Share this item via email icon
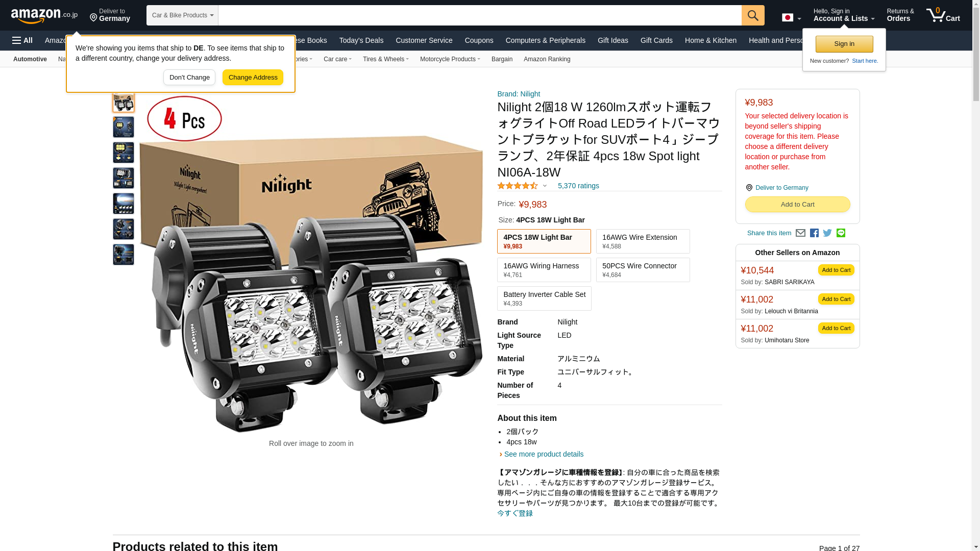980x551 pixels. tap(800, 233)
